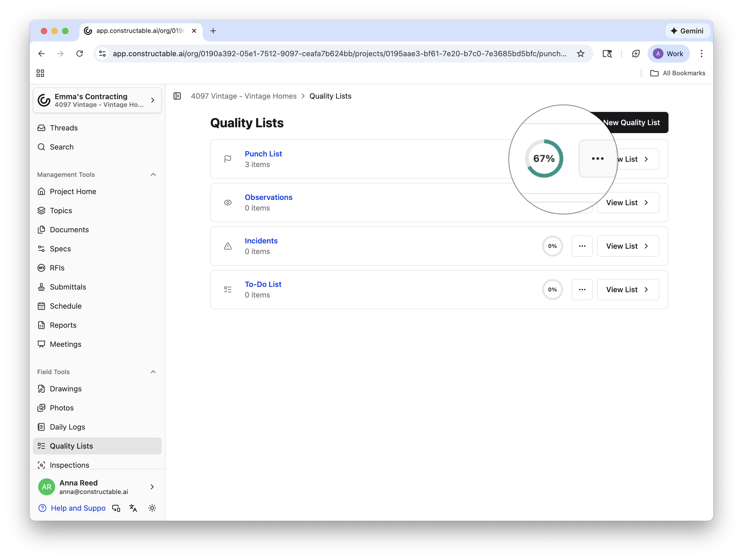743x560 pixels.
Task: Expand the Emma's Contracting project switcher
Action: coord(97,100)
